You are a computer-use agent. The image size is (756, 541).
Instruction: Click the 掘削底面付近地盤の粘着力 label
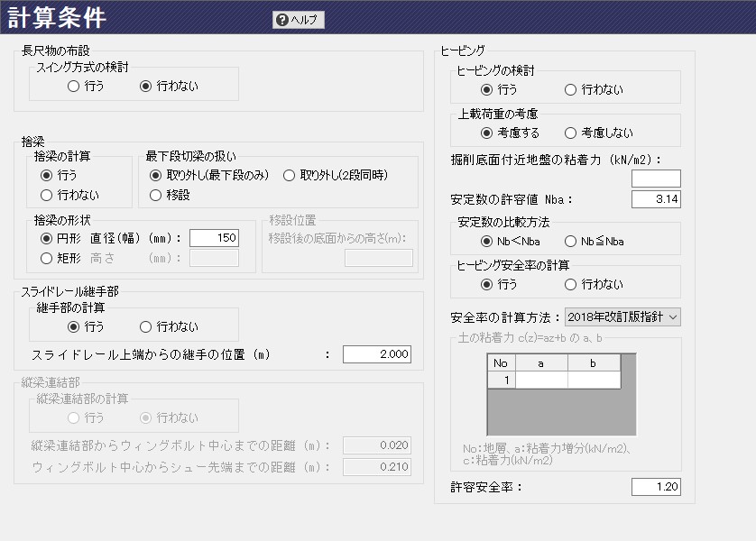[556, 160]
